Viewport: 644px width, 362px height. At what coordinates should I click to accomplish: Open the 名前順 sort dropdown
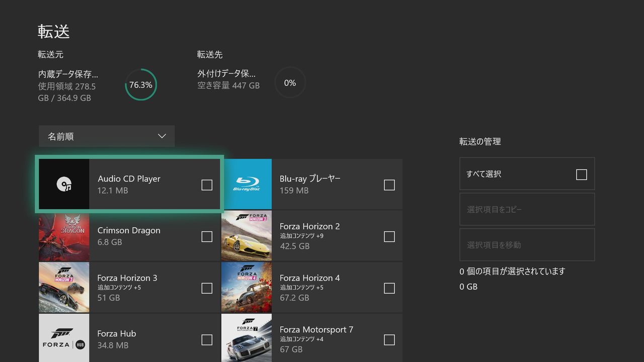(107, 136)
